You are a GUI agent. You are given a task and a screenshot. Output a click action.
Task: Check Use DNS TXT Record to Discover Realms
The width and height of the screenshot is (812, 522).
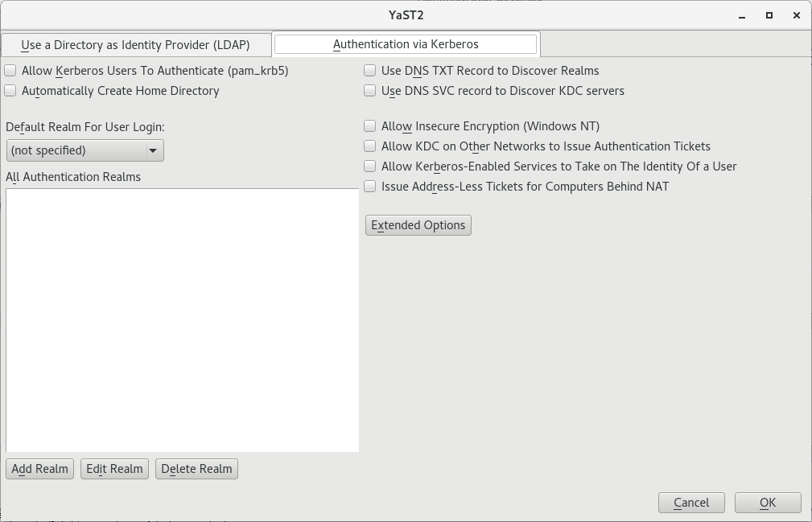(x=370, y=71)
